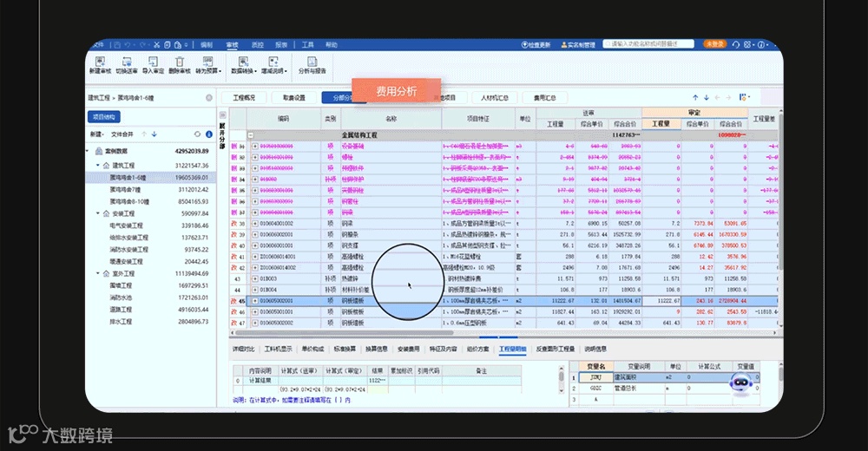The image size is (868, 451).
Task: Click 实名制管理 in the title bar
Action: (578, 45)
